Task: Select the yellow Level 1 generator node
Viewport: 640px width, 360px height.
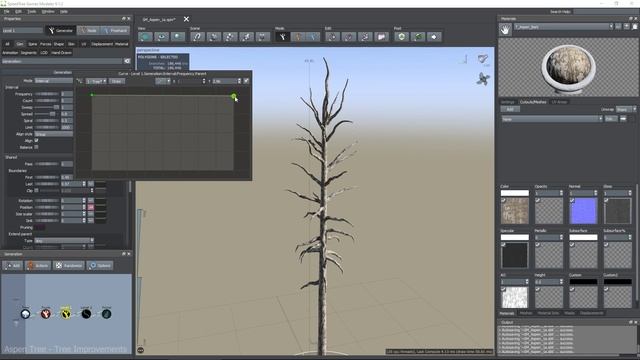Action: 66,314
